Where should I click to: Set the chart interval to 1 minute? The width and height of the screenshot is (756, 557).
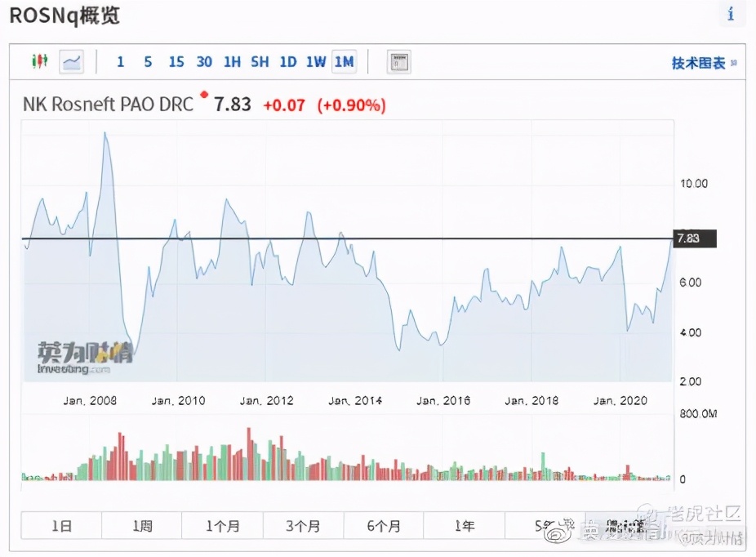click(x=121, y=62)
